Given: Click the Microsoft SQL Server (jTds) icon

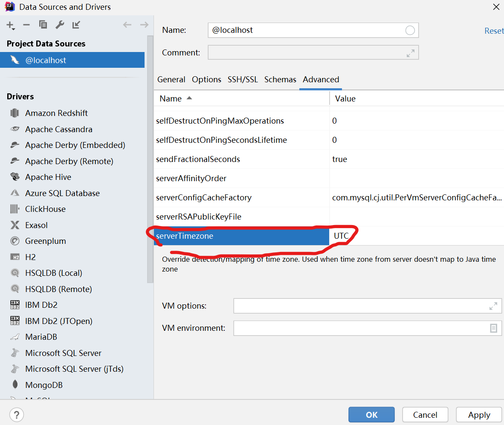Looking at the screenshot, I should point(15,369).
